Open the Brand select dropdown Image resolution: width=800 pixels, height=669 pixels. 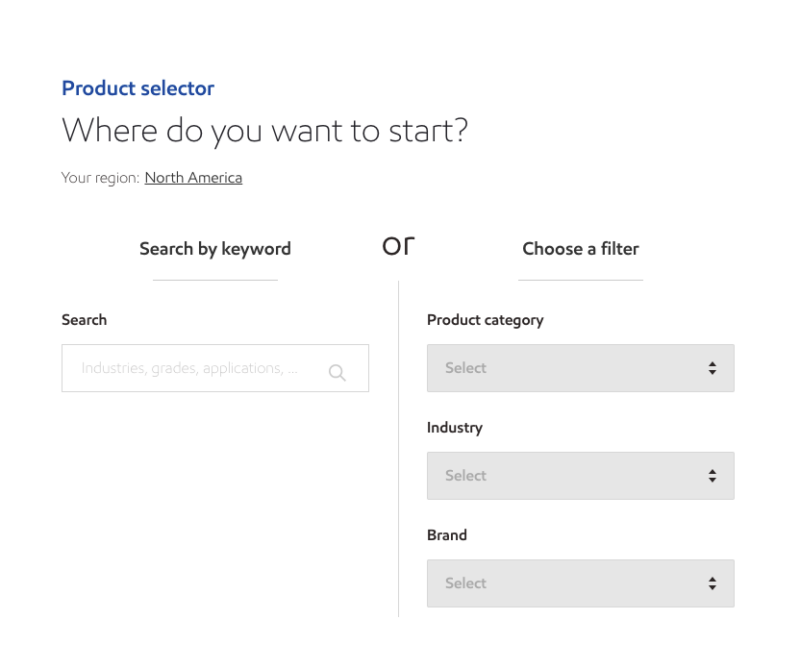pos(581,583)
